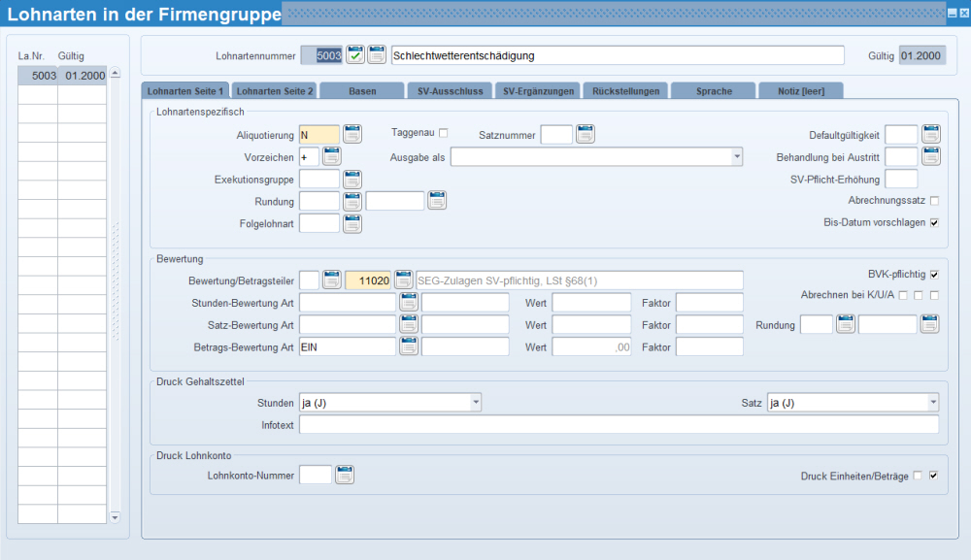Click the Exekutionsgruppe input field
Viewport: 971px width, 560px height.
(319, 179)
